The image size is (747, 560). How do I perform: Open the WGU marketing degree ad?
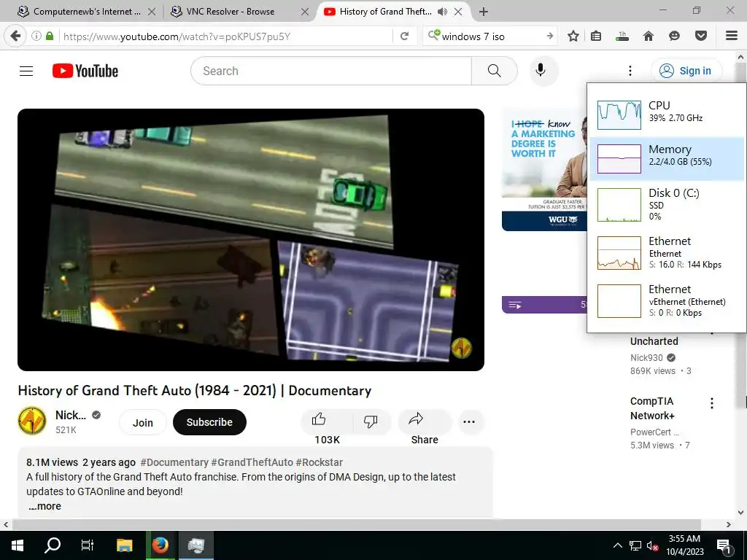tap(544, 169)
